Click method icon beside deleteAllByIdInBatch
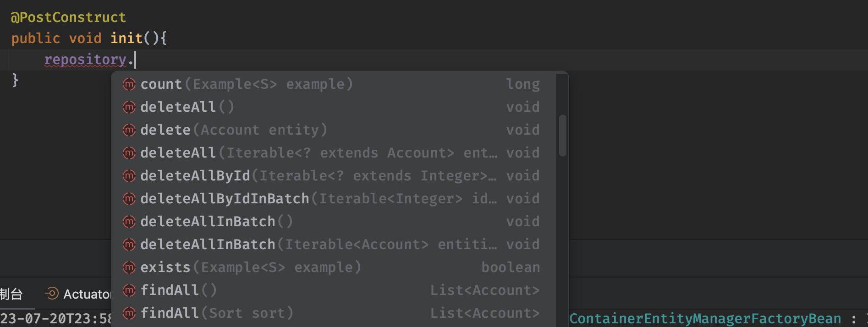 click(129, 199)
